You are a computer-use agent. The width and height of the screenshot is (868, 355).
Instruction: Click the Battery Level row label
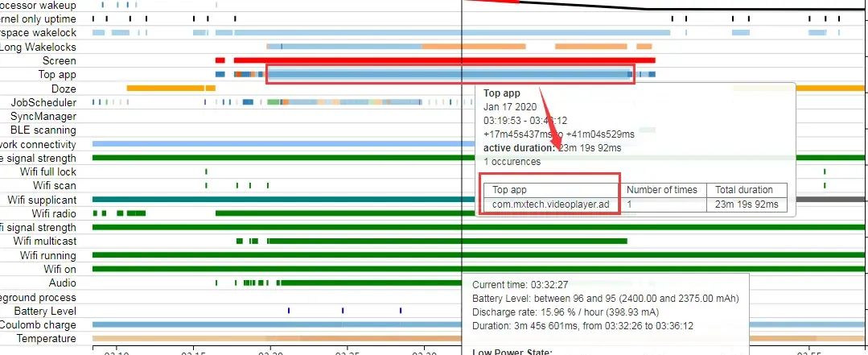(x=45, y=312)
